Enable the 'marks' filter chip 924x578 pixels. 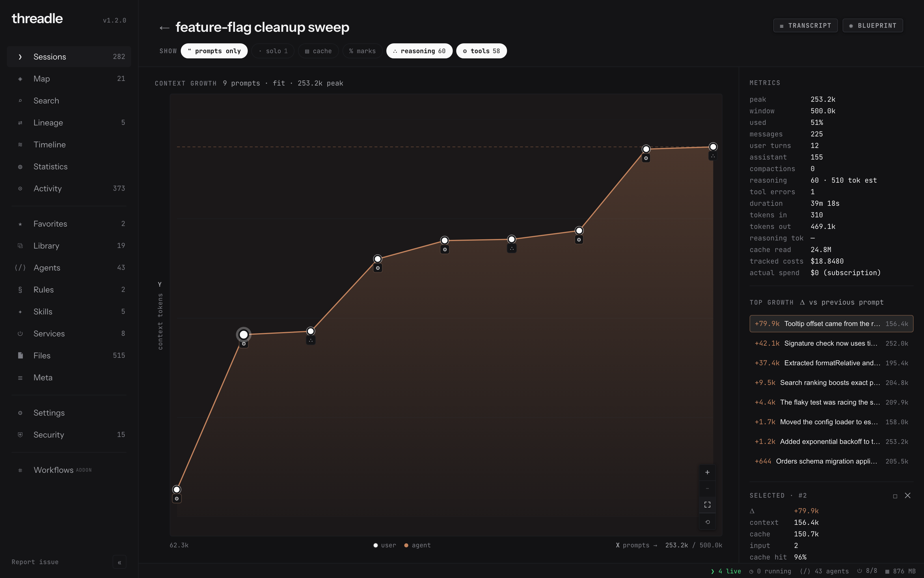362,51
